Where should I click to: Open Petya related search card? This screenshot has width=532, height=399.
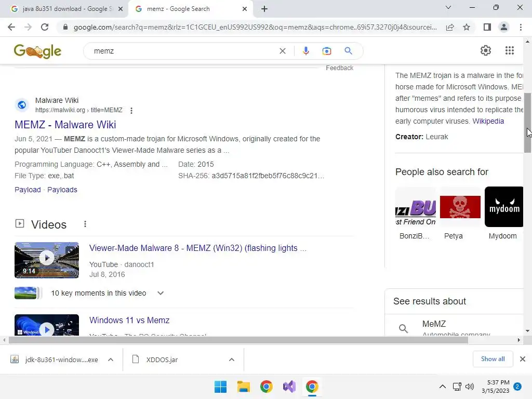point(460,213)
